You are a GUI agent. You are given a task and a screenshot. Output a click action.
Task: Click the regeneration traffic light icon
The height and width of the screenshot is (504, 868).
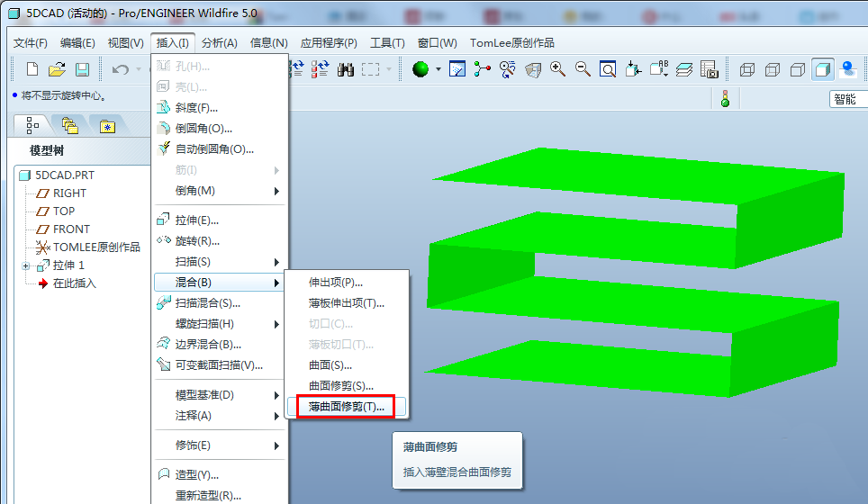click(x=725, y=99)
